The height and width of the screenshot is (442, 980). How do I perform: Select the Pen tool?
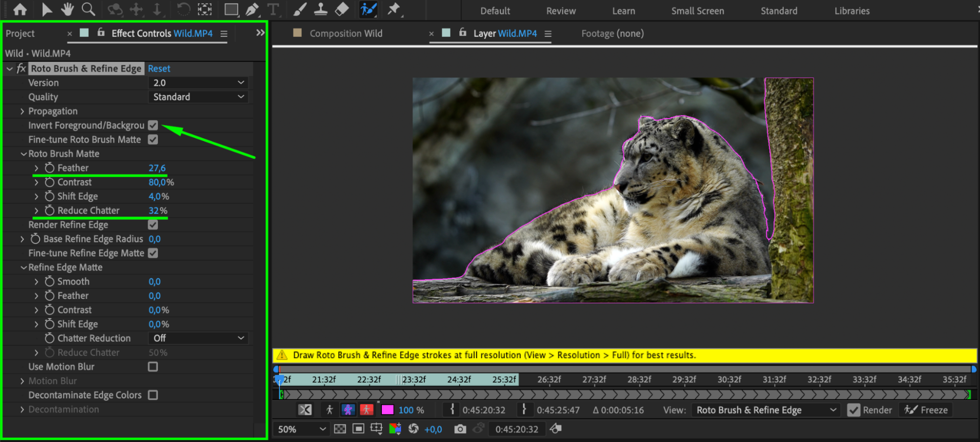coord(252,9)
